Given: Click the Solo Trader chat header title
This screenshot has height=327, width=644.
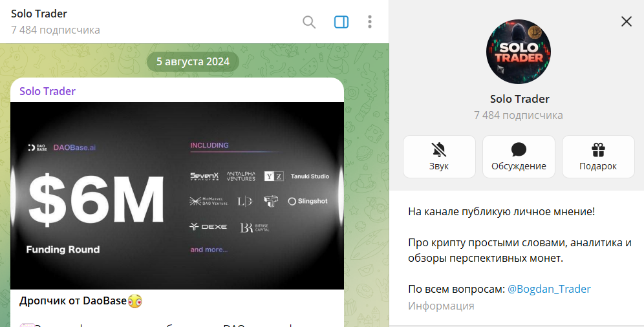Looking at the screenshot, I should (x=39, y=14).
